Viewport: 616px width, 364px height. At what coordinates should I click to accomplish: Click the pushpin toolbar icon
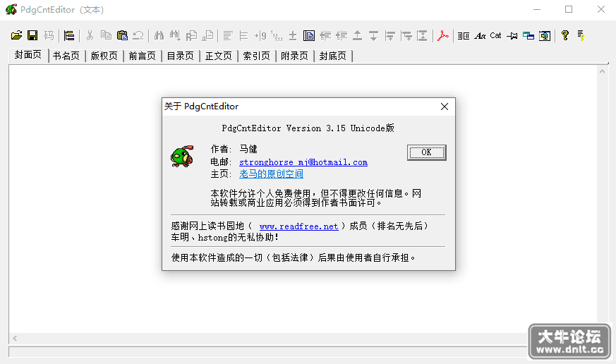tap(512, 35)
